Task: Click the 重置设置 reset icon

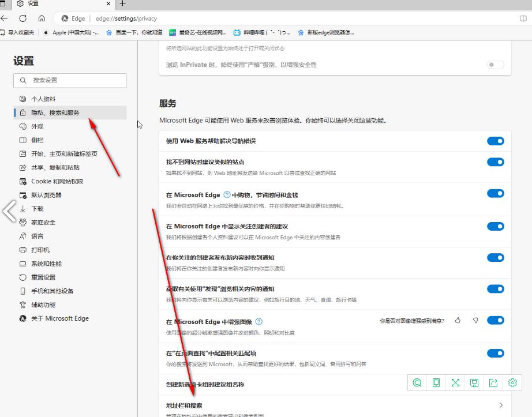Action: [x=23, y=277]
